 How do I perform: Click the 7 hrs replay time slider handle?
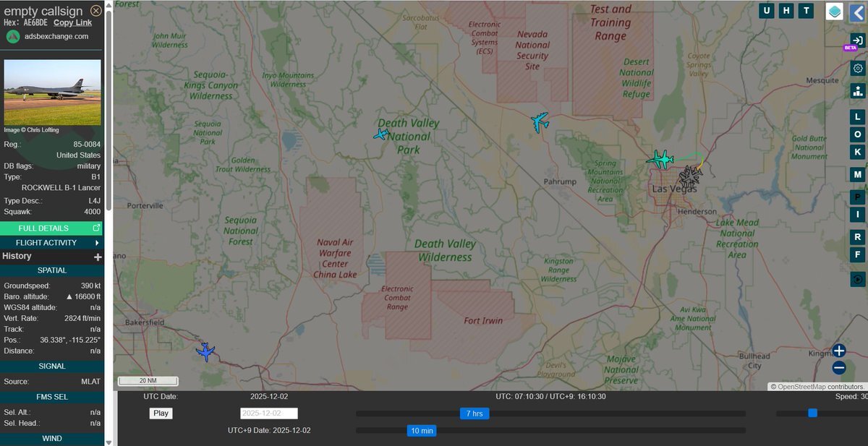(x=475, y=413)
